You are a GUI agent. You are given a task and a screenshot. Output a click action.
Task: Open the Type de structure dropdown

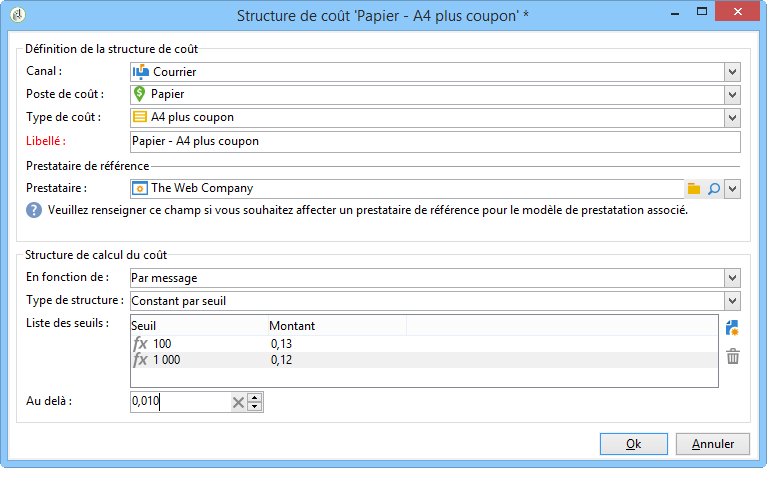pyautogui.click(x=732, y=301)
